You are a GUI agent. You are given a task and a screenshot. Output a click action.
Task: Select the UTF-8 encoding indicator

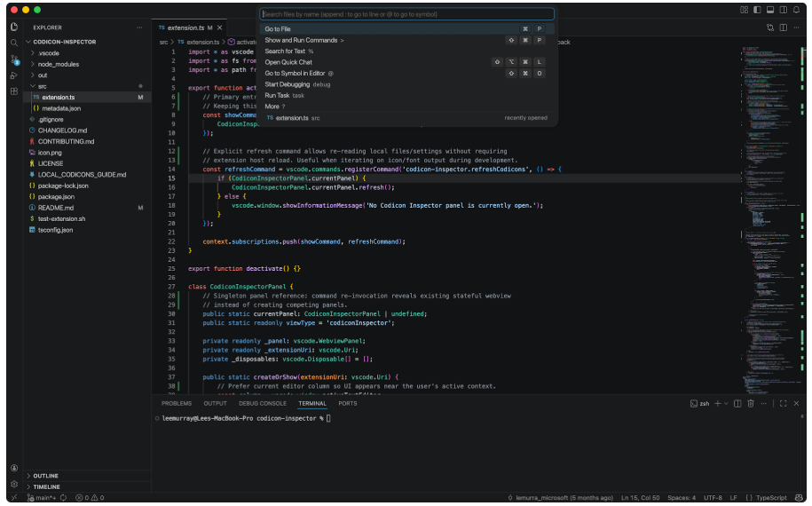tap(713, 498)
